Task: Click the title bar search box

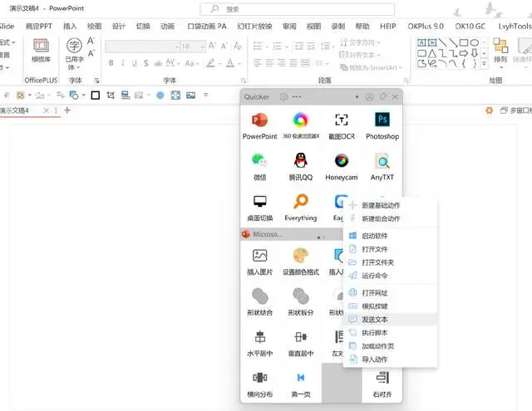Action: (298, 9)
